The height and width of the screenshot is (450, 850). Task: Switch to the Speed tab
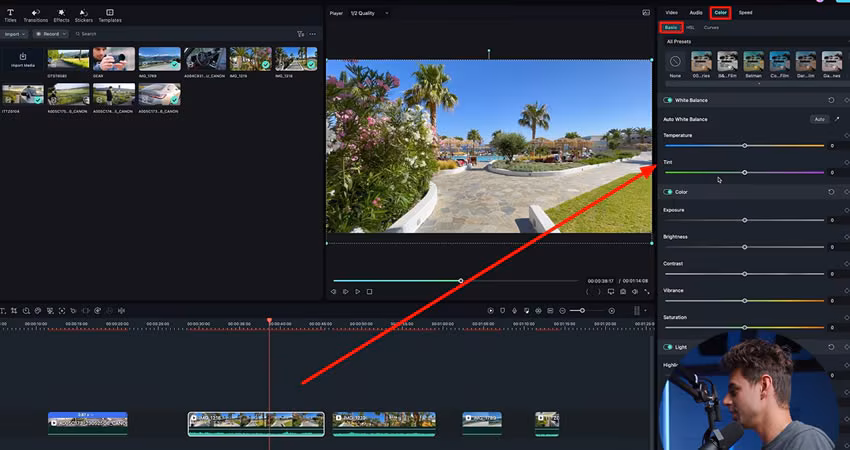(745, 12)
